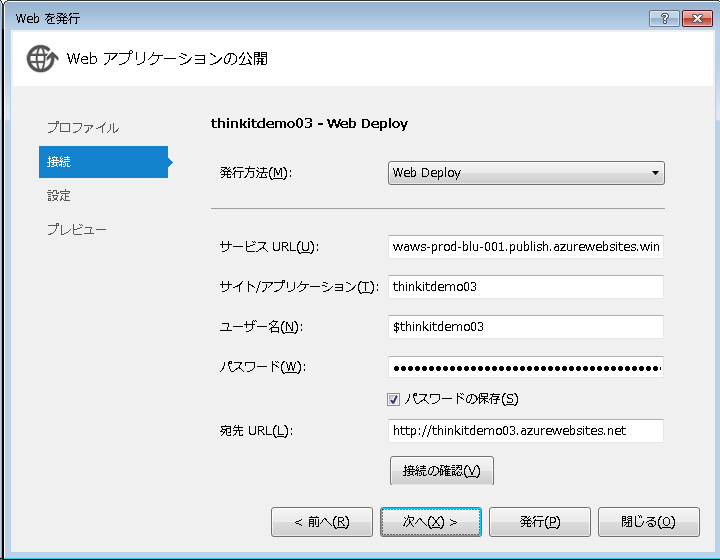Image resolution: width=720 pixels, height=560 pixels.
Task: Focus the サイト/アプリケーション field
Action: click(x=526, y=286)
